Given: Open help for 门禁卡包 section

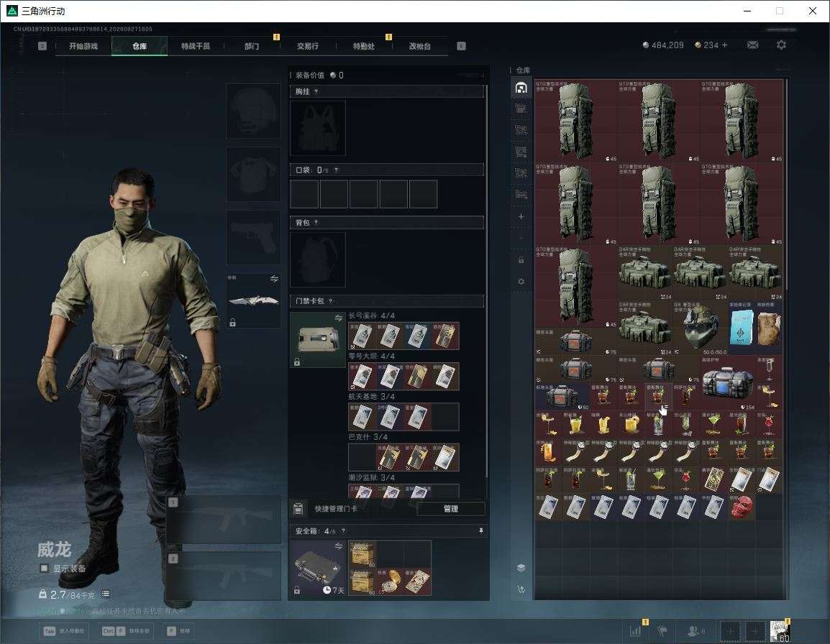Looking at the screenshot, I should point(330,301).
